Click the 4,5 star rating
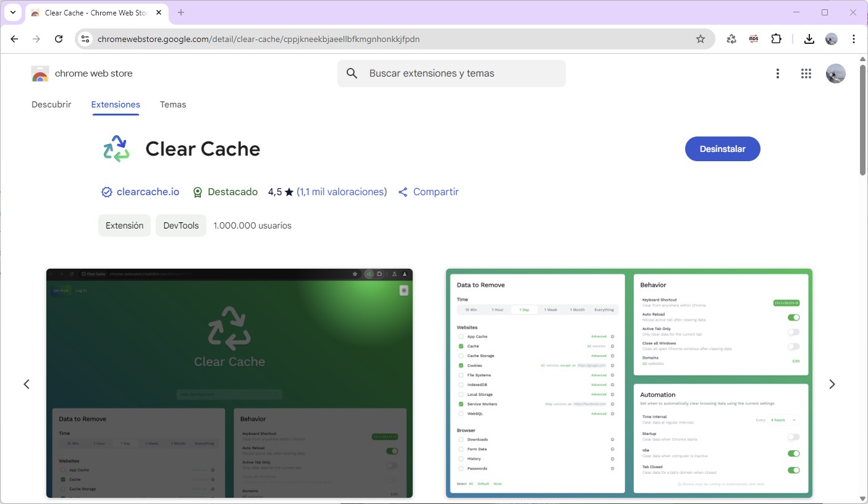The width and height of the screenshot is (868, 504). [x=280, y=192]
